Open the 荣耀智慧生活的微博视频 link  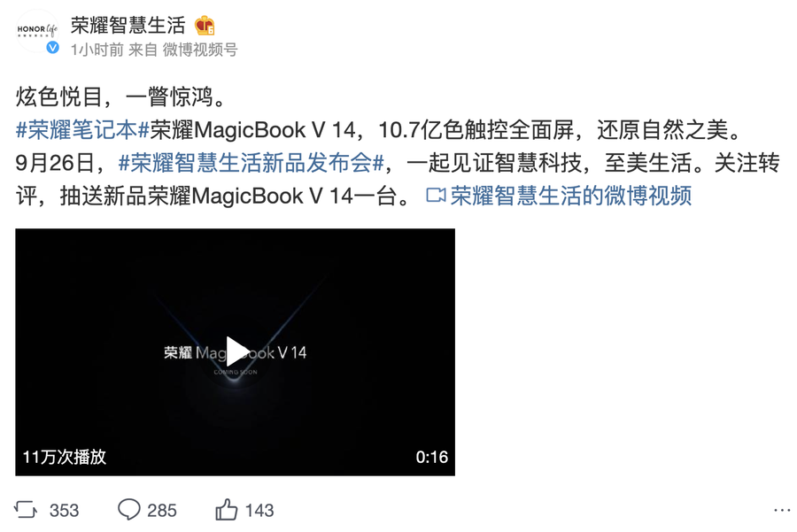pyautogui.click(x=571, y=196)
